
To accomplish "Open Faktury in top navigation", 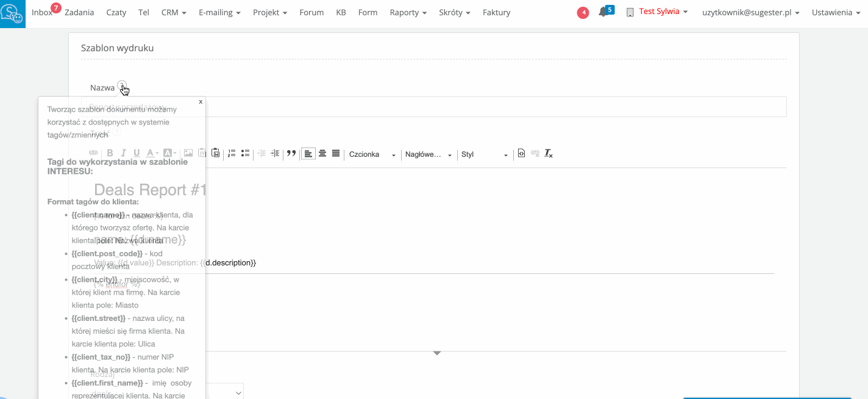I will coord(496,12).
